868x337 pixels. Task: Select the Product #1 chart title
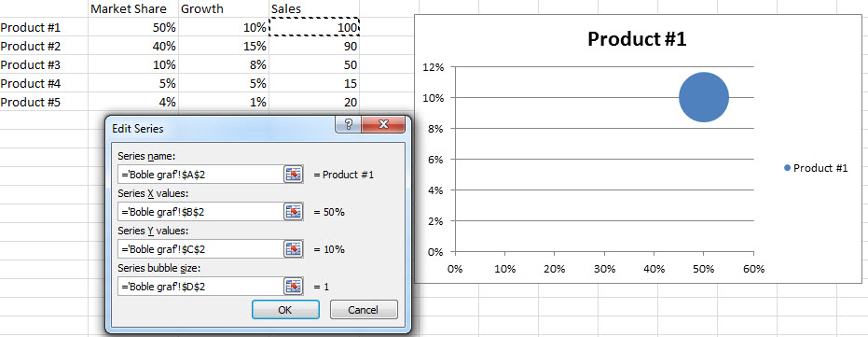pyautogui.click(x=637, y=39)
